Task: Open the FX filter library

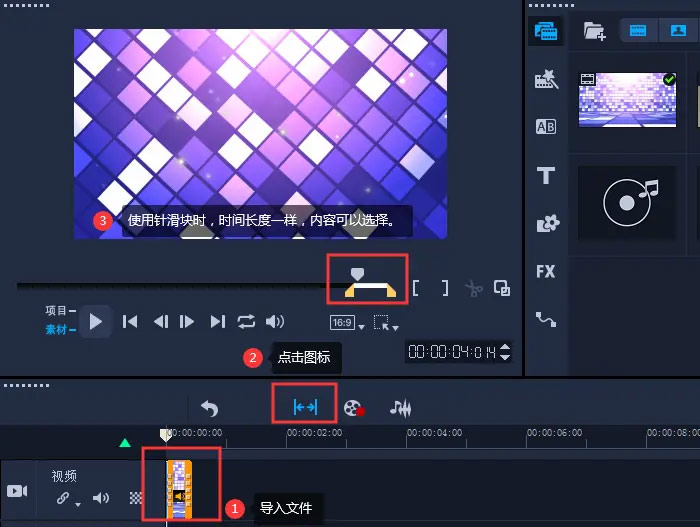Action: point(546,271)
